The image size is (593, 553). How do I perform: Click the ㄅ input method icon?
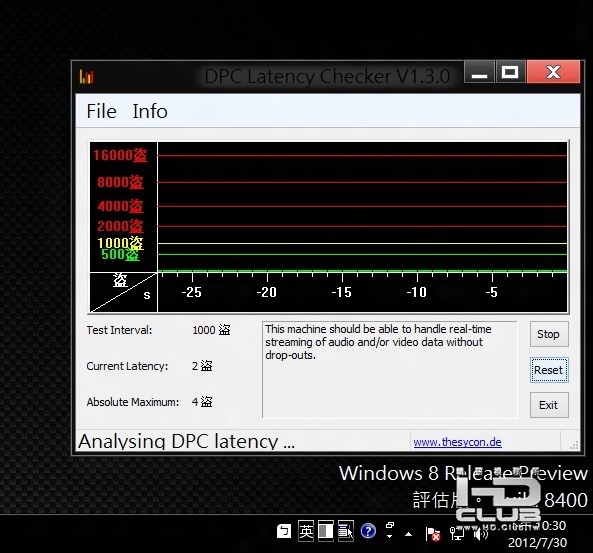click(x=284, y=531)
